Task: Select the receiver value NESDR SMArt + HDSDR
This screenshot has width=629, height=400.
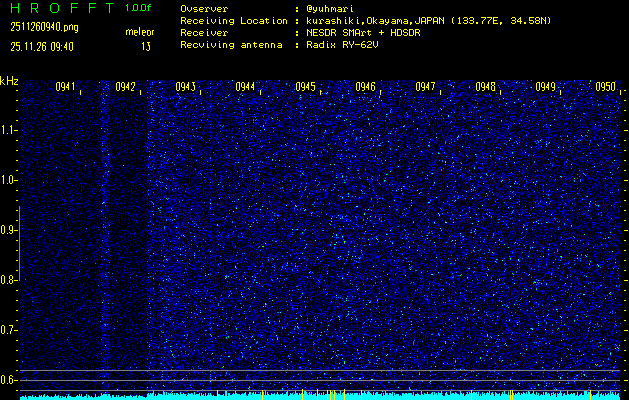Action: click(x=363, y=33)
